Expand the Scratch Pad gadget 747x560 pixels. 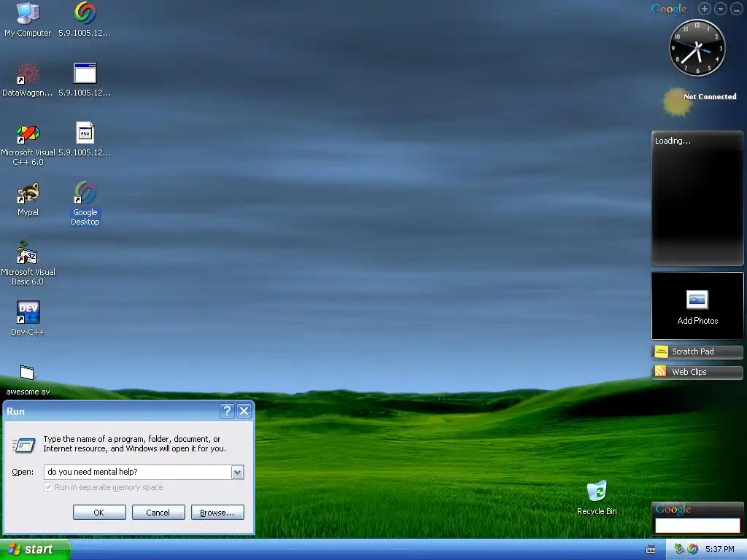697,352
